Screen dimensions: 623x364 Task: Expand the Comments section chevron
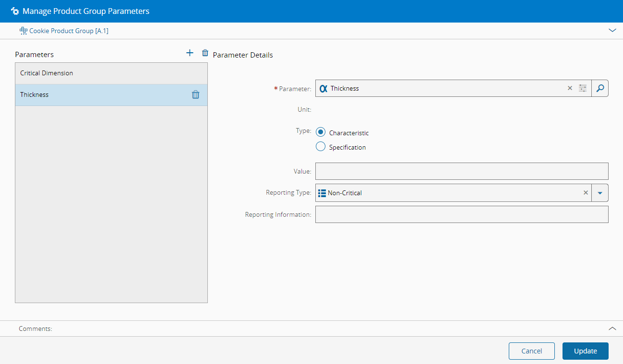(x=612, y=329)
